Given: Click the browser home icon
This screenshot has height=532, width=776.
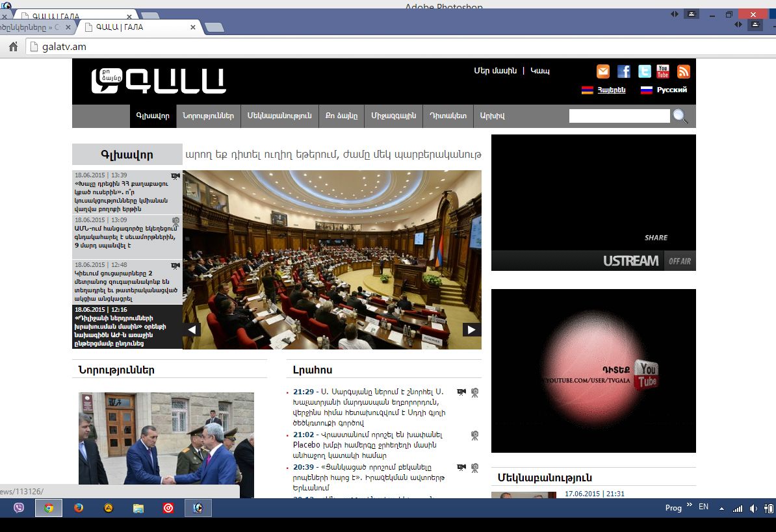Looking at the screenshot, I should point(14,47).
